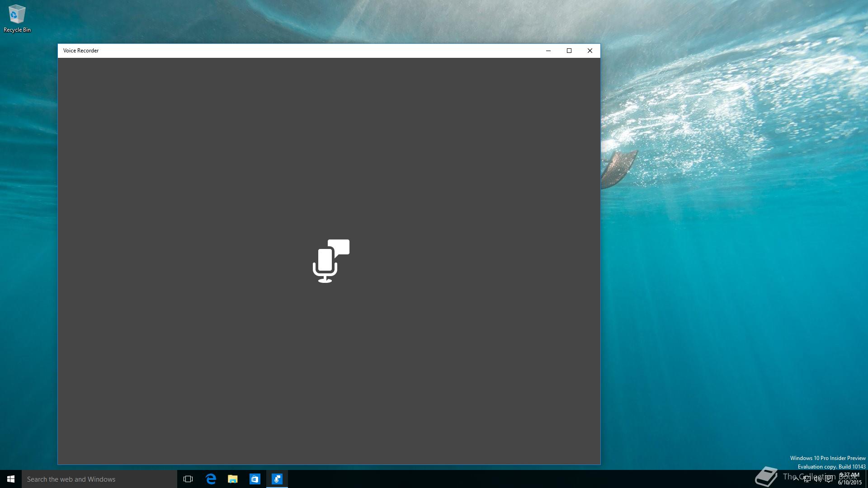Close the Voice Recorder window

pos(590,51)
